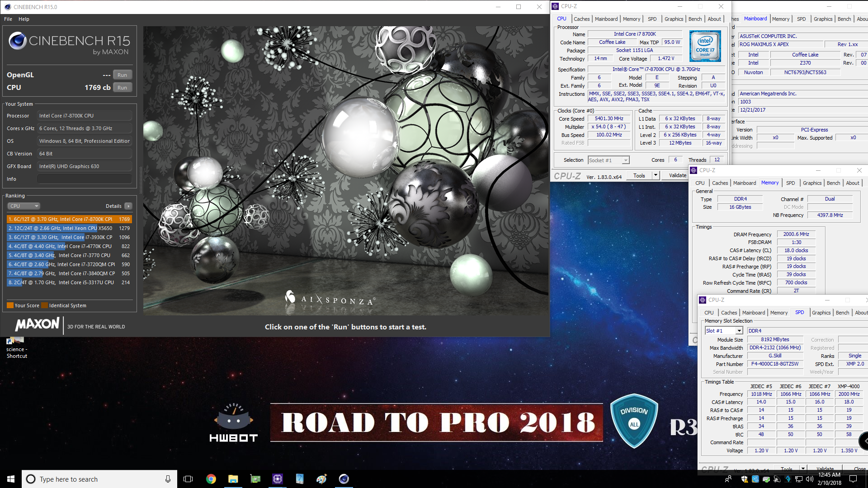The image size is (868, 488).
Task: Switch to Memory tab in CPU-Z SPD window
Action: click(778, 313)
